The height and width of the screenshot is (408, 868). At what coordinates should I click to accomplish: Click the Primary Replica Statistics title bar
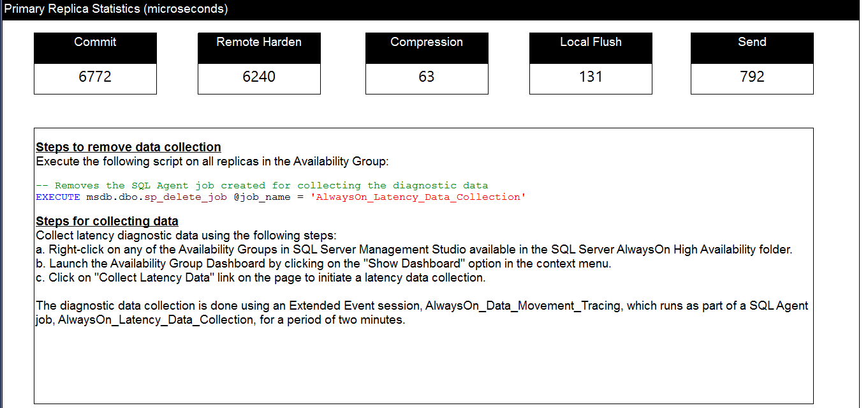116,9
